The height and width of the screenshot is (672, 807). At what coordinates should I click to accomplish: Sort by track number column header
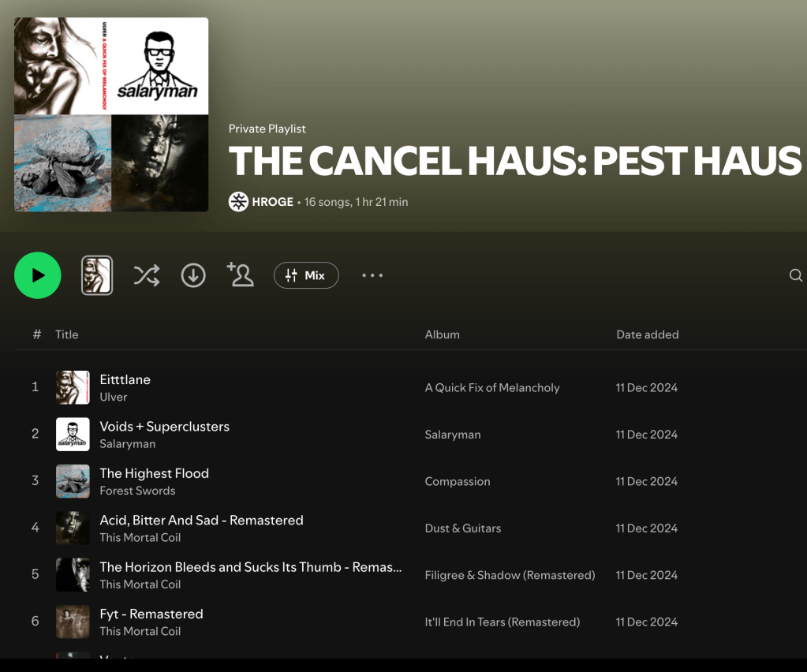tap(36, 334)
